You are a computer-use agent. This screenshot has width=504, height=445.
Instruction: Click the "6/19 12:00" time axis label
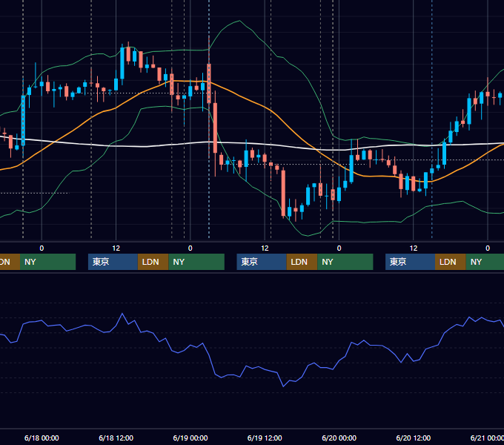[x=265, y=438]
